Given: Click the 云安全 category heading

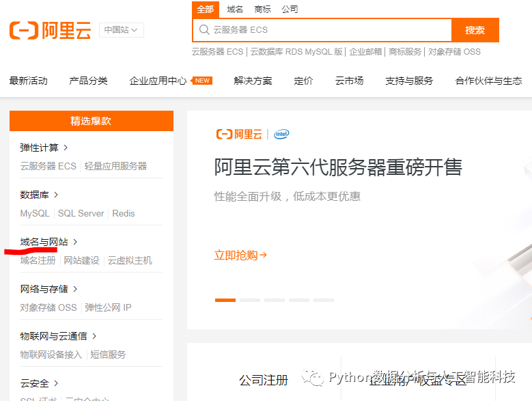Looking at the screenshot, I should [34, 383].
